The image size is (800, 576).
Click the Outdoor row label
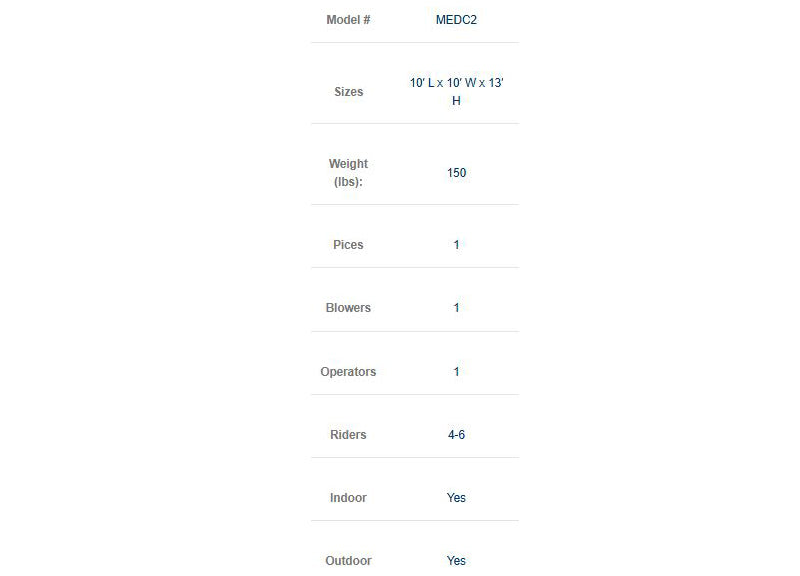click(348, 561)
